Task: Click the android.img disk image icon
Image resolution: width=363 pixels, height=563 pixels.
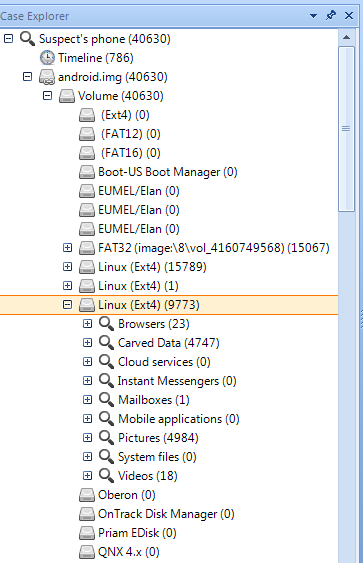Action: (x=47, y=77)
